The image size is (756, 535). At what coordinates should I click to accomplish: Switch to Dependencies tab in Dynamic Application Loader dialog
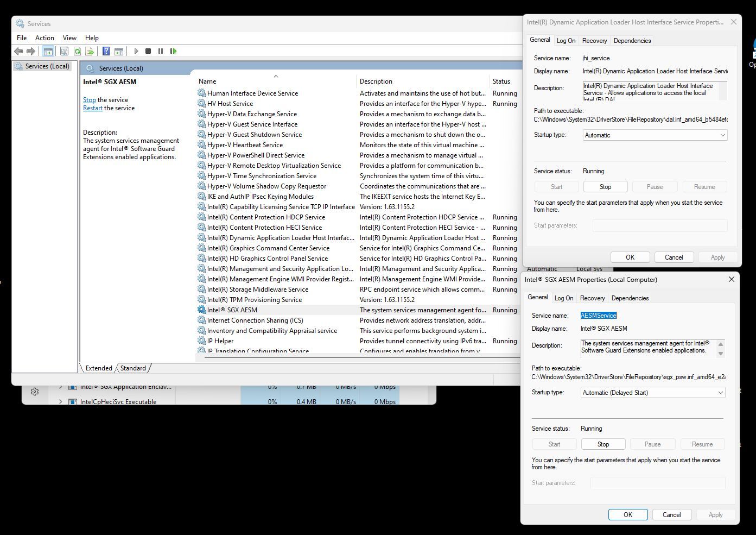tap(632, 41)
